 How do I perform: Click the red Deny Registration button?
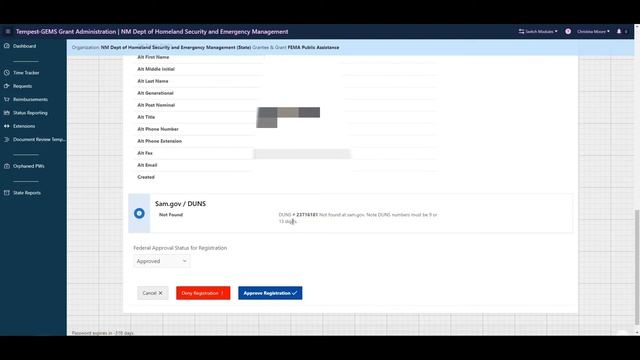click(x=203, y=293)
